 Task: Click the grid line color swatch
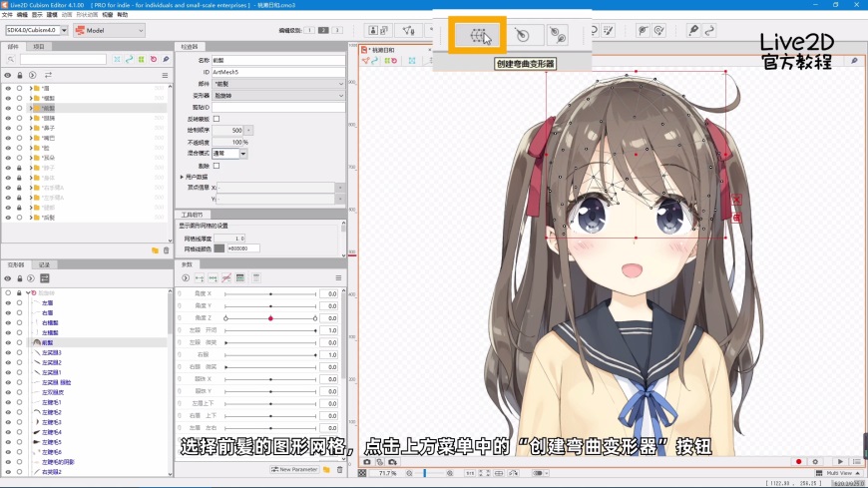(219, 248)
